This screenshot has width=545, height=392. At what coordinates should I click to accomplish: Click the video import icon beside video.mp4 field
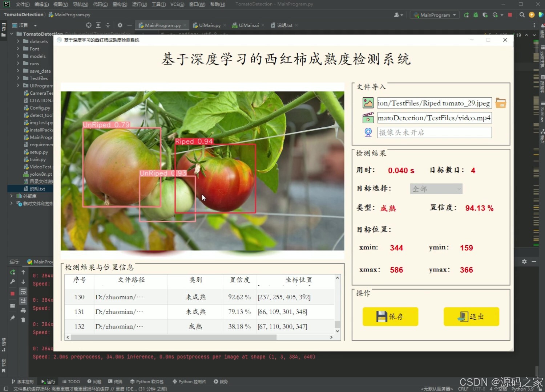tap(368, 118)
